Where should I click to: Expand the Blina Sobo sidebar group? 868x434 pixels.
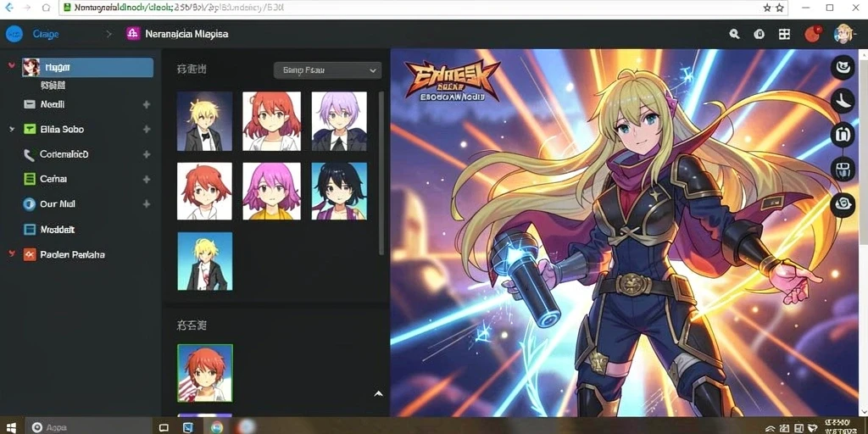pos(12,129)
